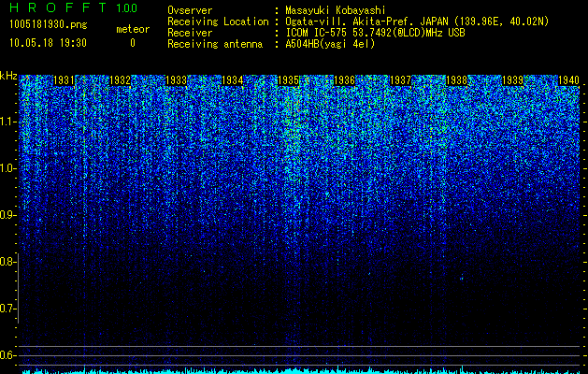Viewport: 588px width, 374px height.
Task: Select ICOM IC-575 53.7492 MHz USB text
Action: 376,33
